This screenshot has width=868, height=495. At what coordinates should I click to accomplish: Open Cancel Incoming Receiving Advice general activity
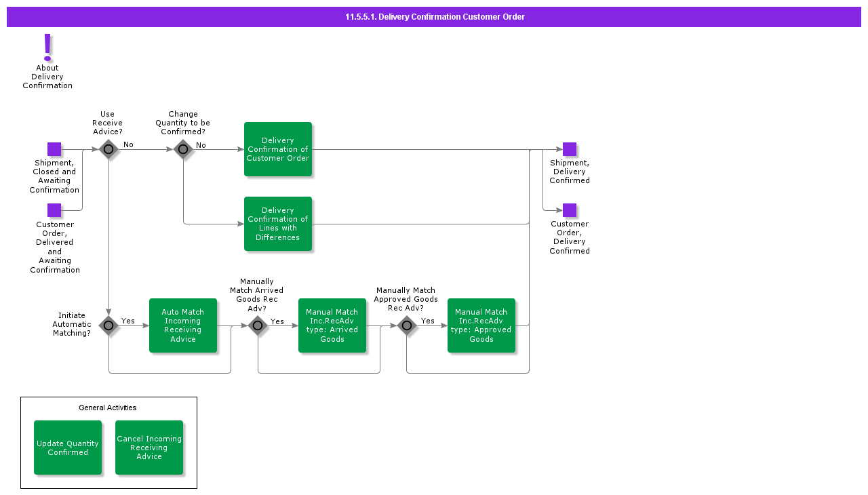click(149, 448)
